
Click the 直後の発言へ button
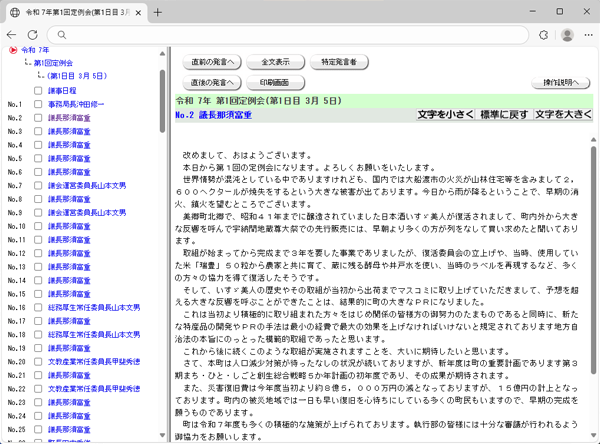point(212,83)
